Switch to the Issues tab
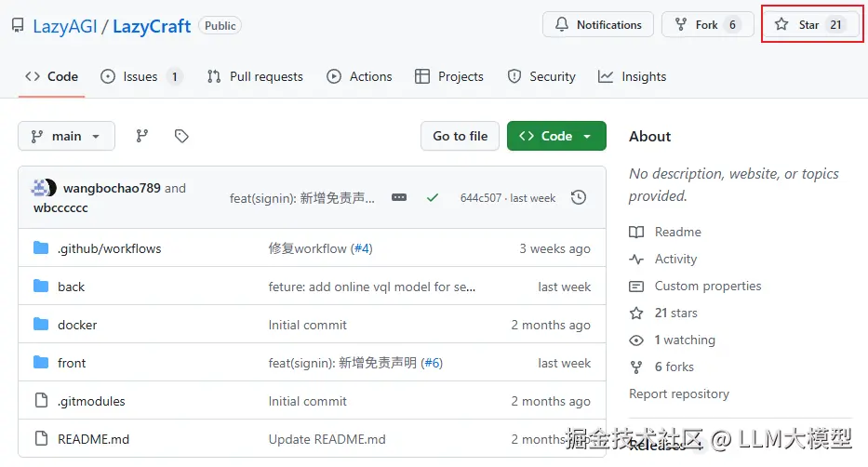The image size is (868, 467). click(140, 76)
